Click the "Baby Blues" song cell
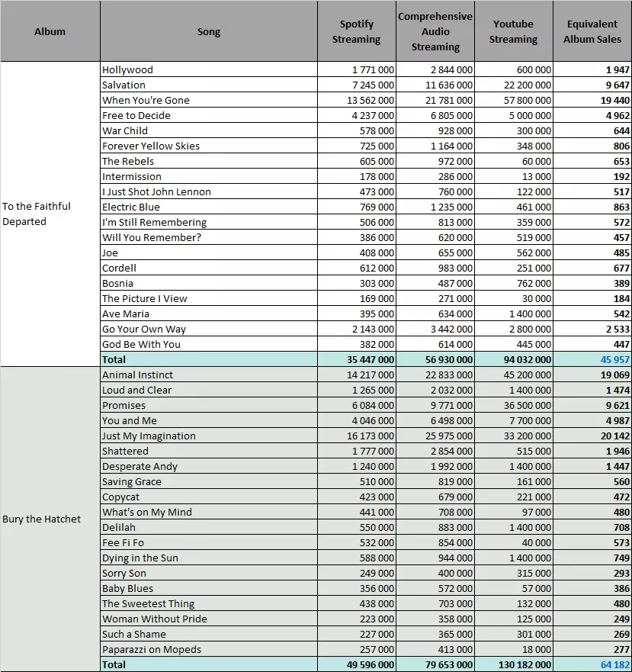The width and height of the screenshot is (632, 672). 209,588
